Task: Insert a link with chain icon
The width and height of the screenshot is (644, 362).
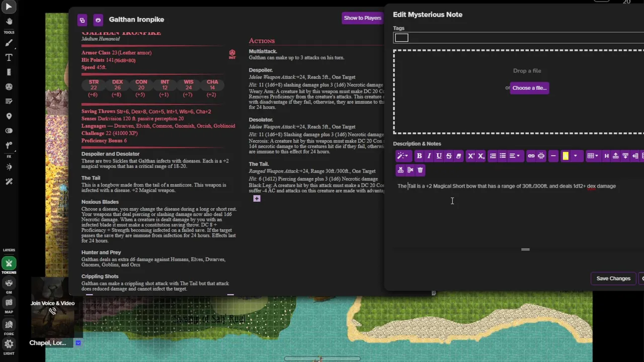Action: point(531,156)
